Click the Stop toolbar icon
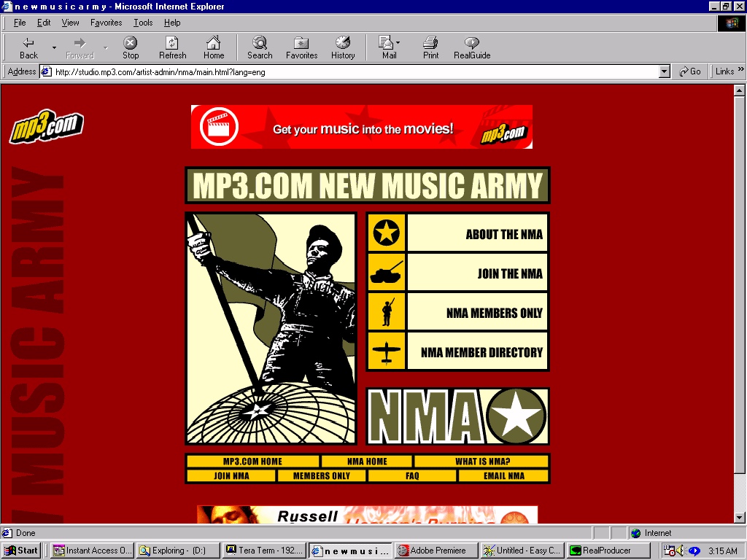Image resolution: width=747 pixels, height=560 pixels. tap(130, 43)
